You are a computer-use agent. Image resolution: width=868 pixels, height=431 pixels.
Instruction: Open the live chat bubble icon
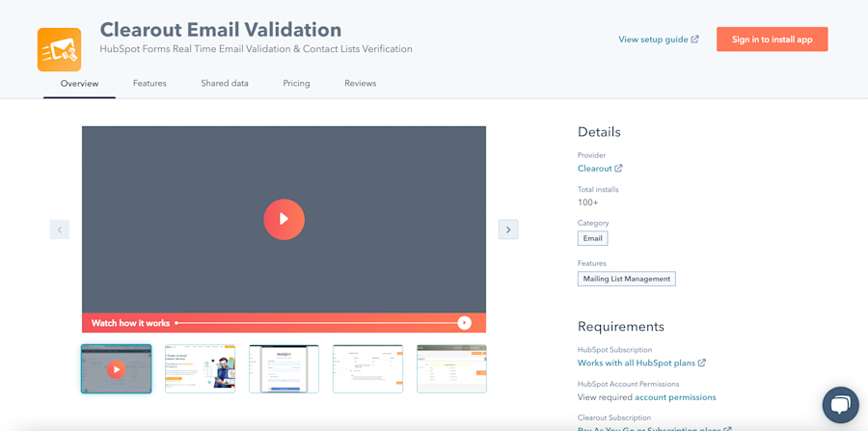(840, 405)
